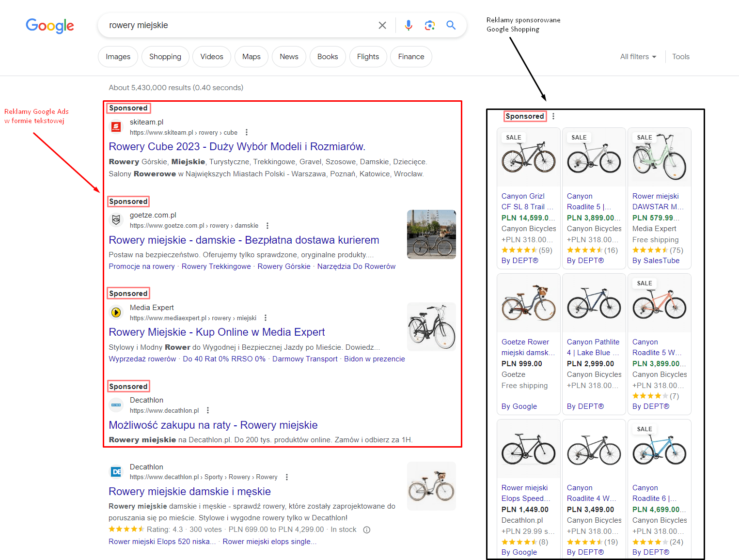Click the Decathlon sponsored ad favicon
Viewport: 739px width, 560px height.
click(x=116, y=405)
